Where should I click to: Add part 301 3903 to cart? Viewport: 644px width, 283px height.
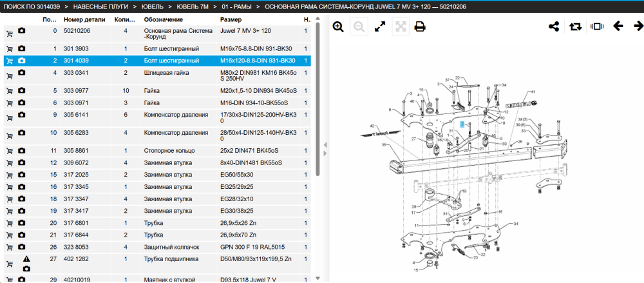(9, 49)
